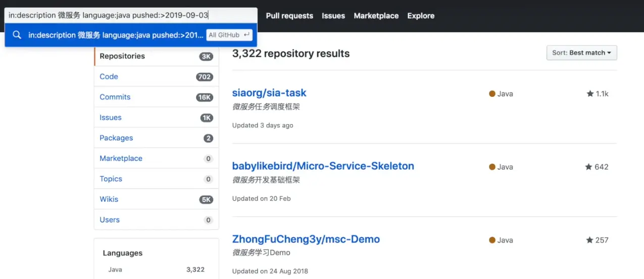Click the Java language dot for sia-task
Viewport: 644px width, 279px height.
coord(492,94)
